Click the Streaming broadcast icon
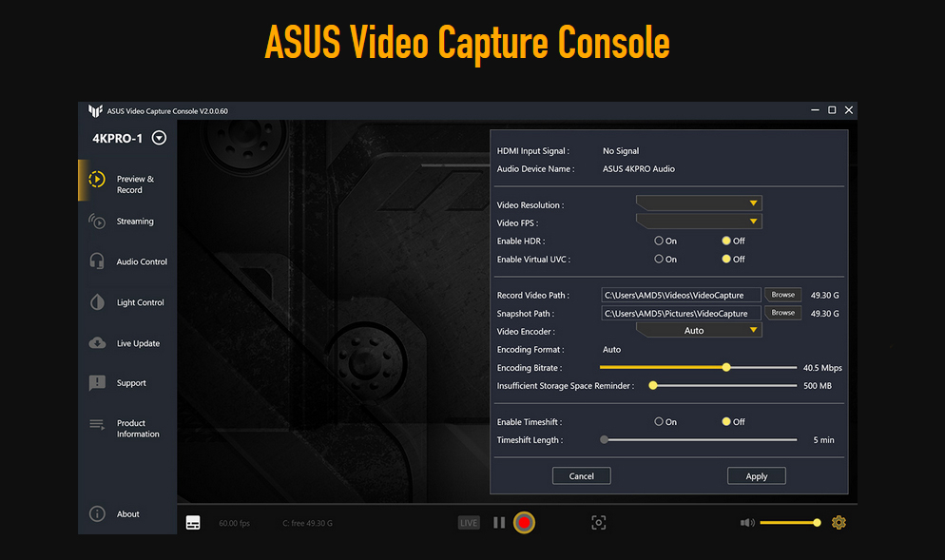Screen dimensions: 945x560 (97, 222)
